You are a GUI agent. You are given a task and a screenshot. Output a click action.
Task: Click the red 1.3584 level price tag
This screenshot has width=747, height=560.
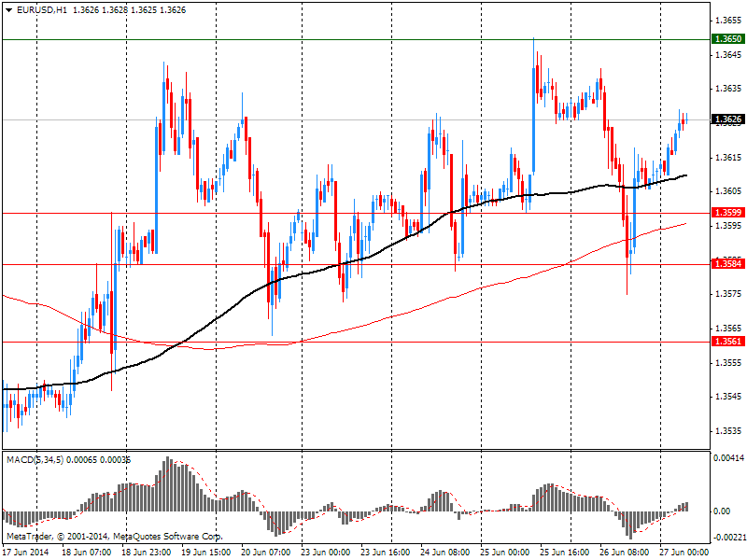[727, 264]
